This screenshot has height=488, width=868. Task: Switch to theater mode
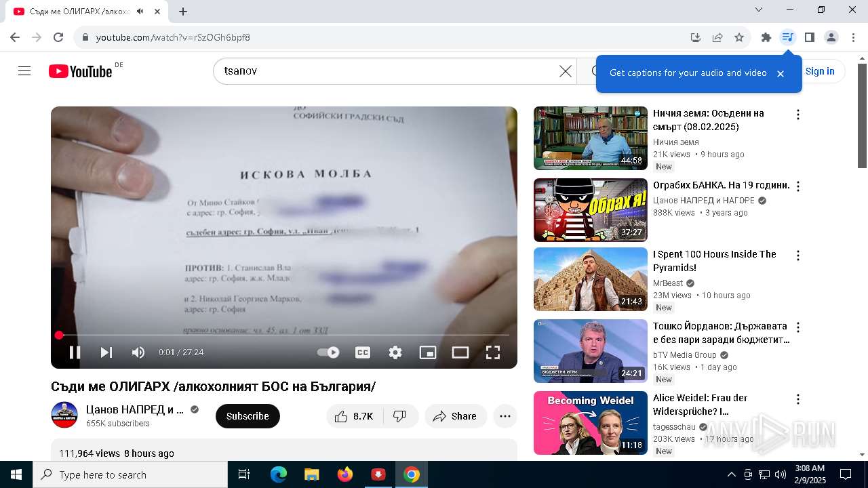click(460, 352)
